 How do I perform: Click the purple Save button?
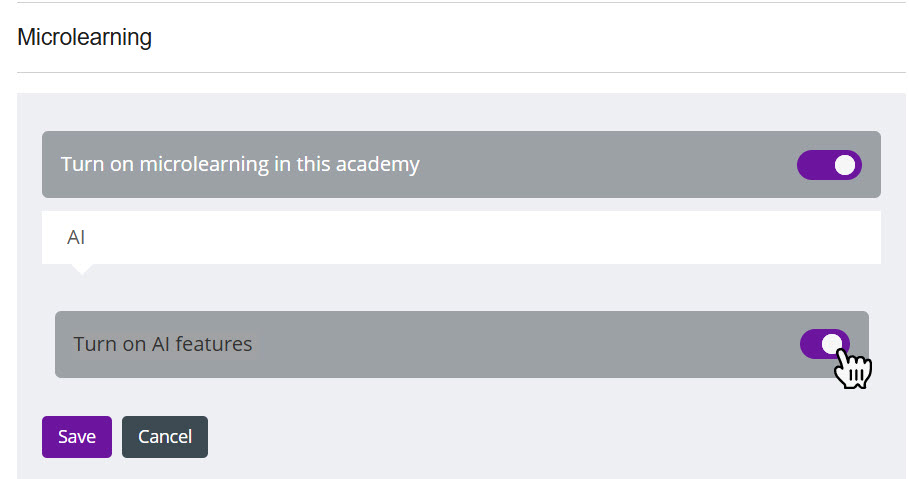pyautogui.click(x=77, y=437)
